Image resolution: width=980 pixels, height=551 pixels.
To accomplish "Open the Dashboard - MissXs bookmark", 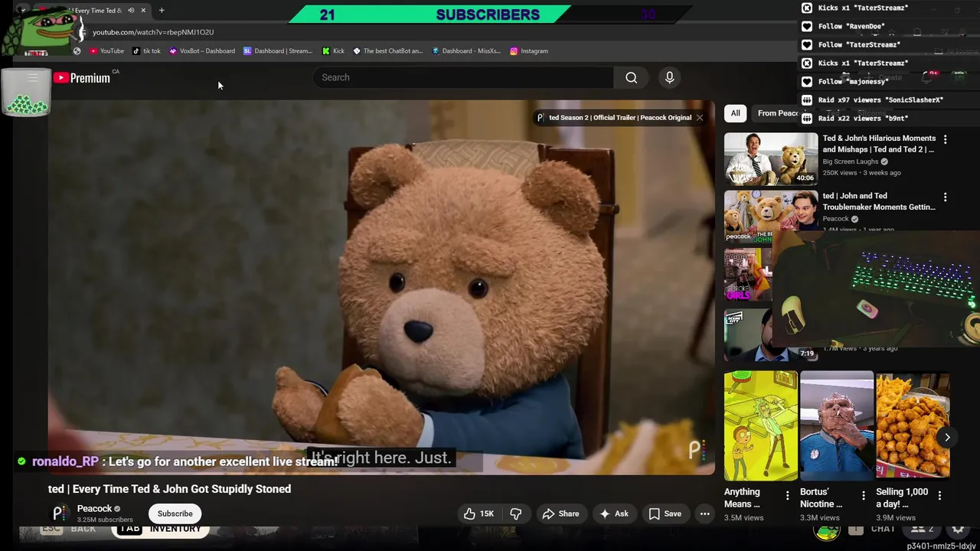I will 466,51.
